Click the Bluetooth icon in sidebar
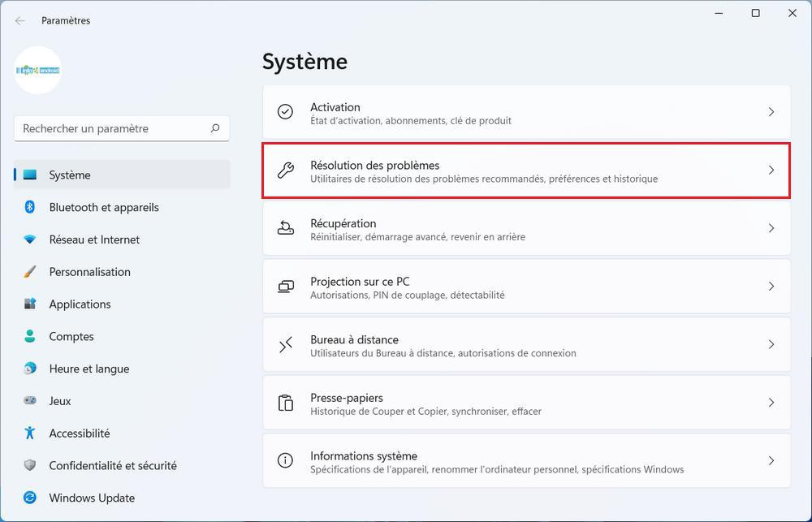 click(x=30, y=207)
